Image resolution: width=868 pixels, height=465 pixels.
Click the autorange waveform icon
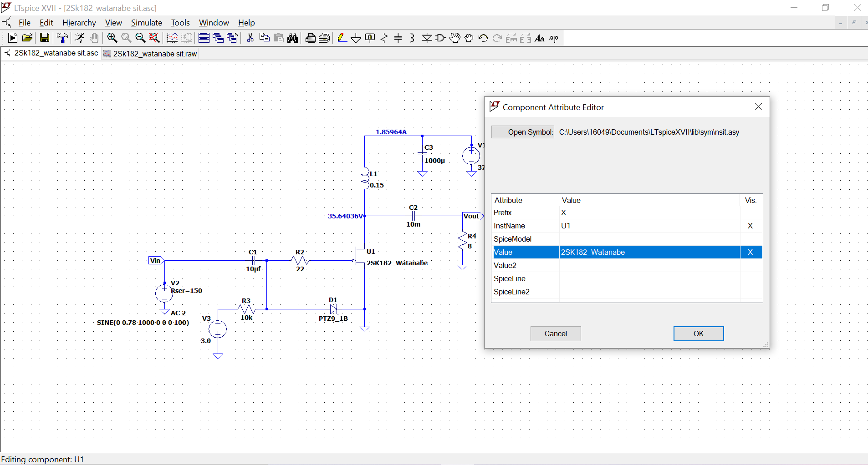pos(172,38)
